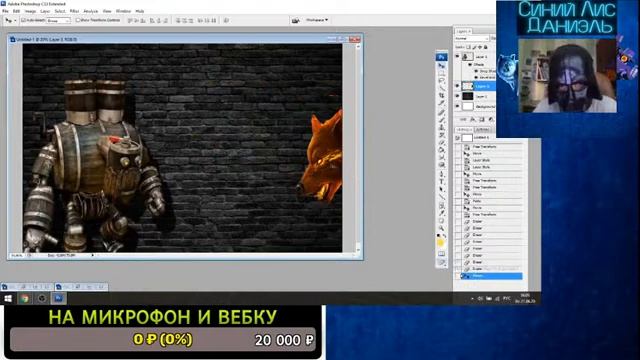Screen dimensions: 640x360
Task: Toggle Quick Mask mode in the toolbox
Action: coord(441,254)
